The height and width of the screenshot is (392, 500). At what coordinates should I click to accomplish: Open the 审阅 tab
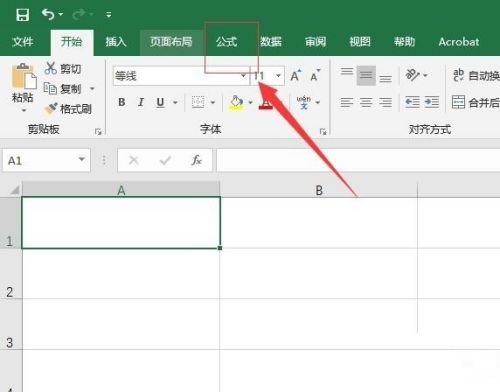click(315, 42)
